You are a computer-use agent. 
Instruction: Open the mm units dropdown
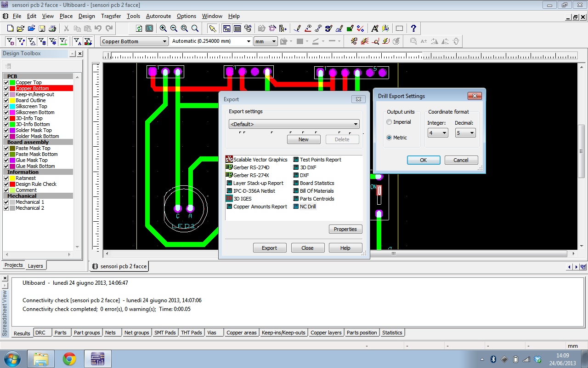coord(266,41)
